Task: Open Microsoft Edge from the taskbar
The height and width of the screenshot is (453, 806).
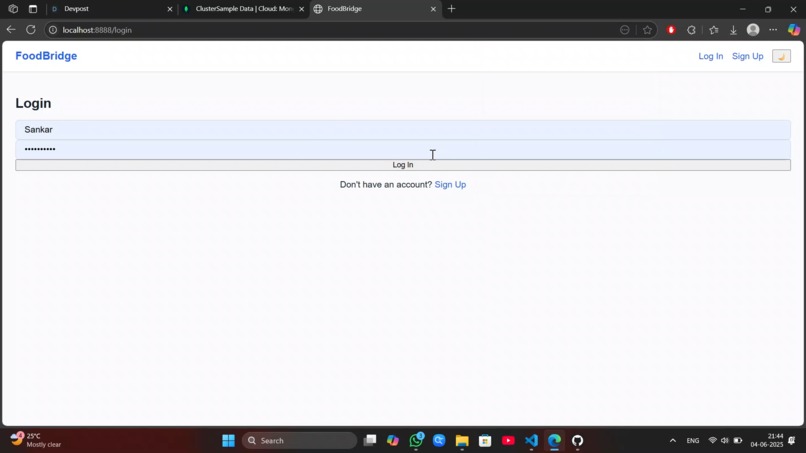Action: [x=554, y=441]
